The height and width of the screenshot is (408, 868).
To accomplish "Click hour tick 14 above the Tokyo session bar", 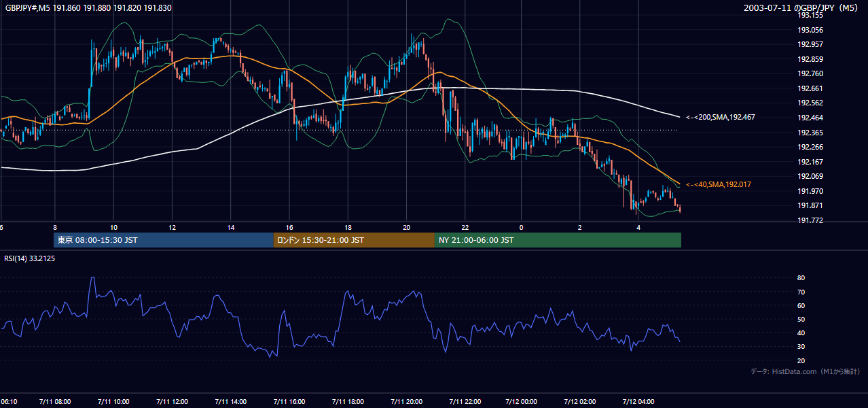I will 230,228.
